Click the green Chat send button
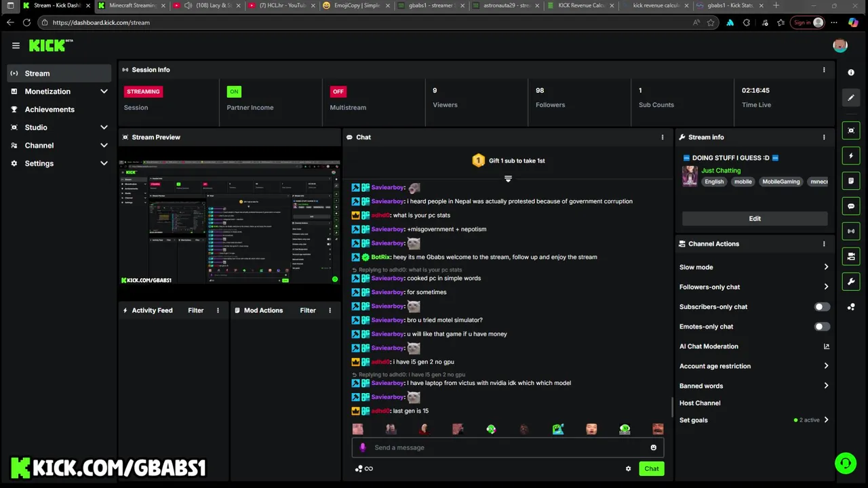The image size is (868, 488). tap(652, 468)
